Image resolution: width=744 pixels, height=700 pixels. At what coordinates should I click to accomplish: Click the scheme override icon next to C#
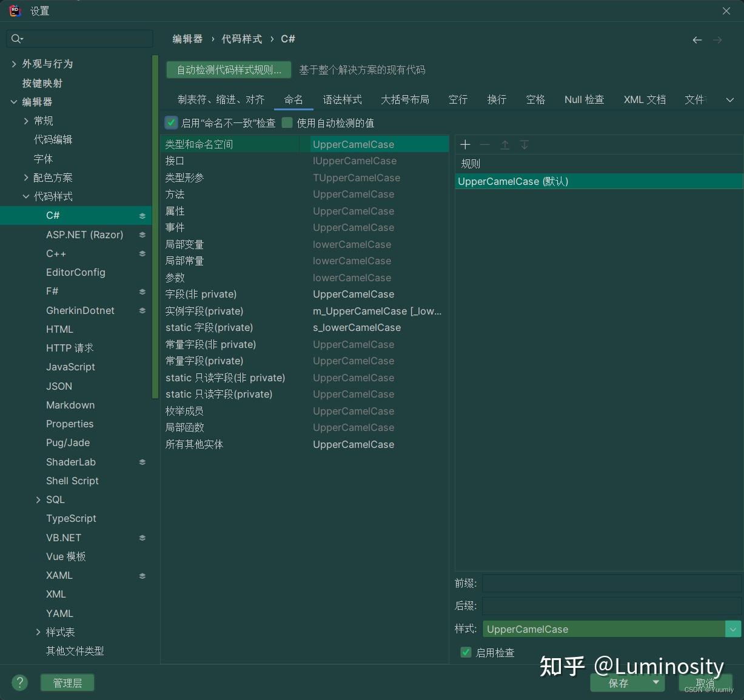(x=142, y=215)
